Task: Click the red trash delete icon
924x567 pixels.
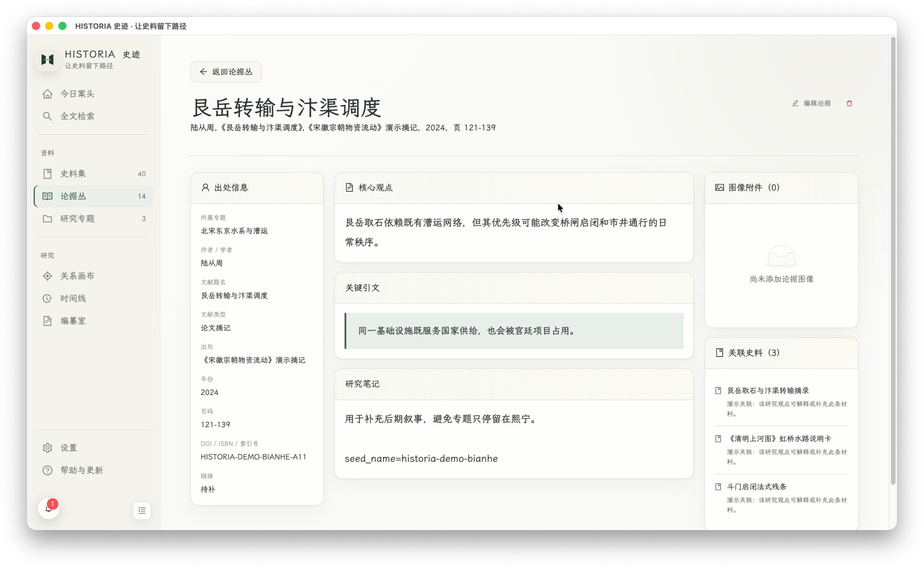Action: (849, 103)
